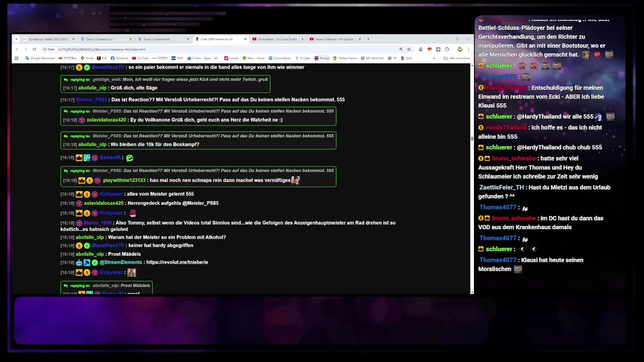Open Consorsbank bookmark

pos(280,58)
